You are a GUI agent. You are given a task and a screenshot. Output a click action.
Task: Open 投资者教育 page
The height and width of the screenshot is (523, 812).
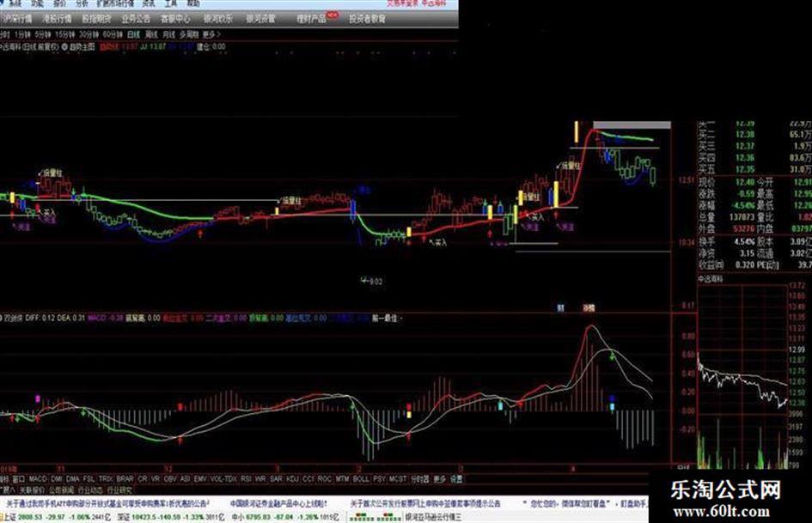pos(367,19)
